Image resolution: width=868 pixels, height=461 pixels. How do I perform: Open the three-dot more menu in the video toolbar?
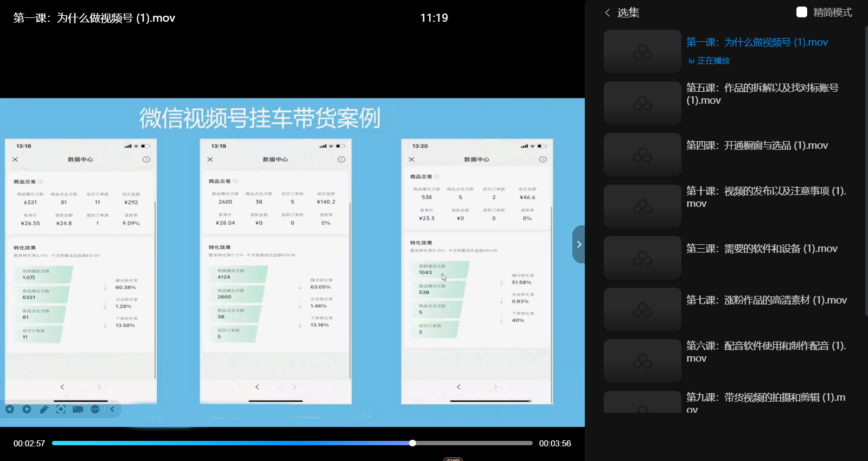pyautogui.click(x=95, y=409)
